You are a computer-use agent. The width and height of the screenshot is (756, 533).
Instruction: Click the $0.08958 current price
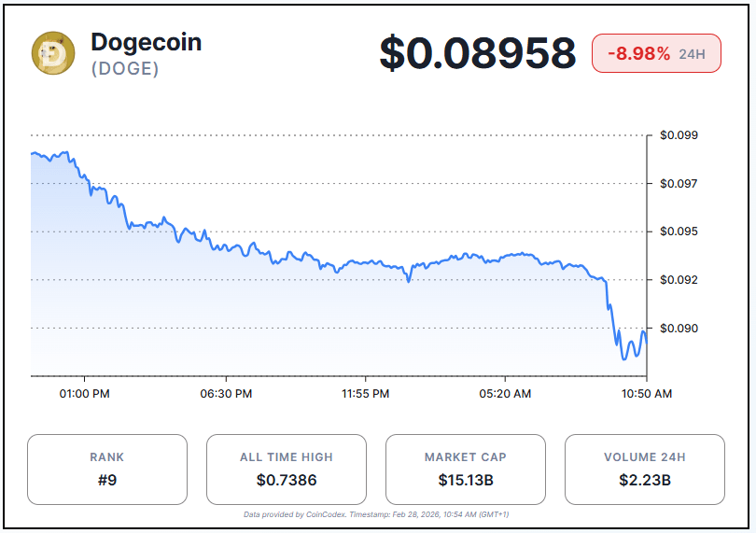point(477,53)
